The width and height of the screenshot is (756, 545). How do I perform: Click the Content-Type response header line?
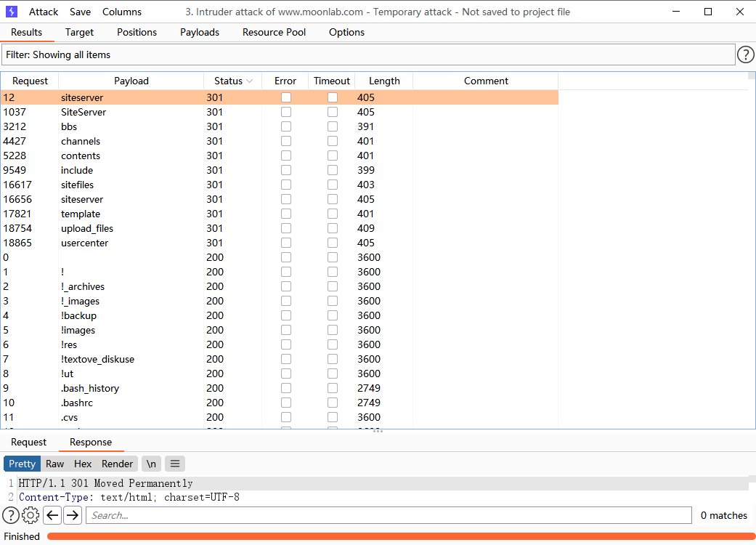click(x=129, y=497)
